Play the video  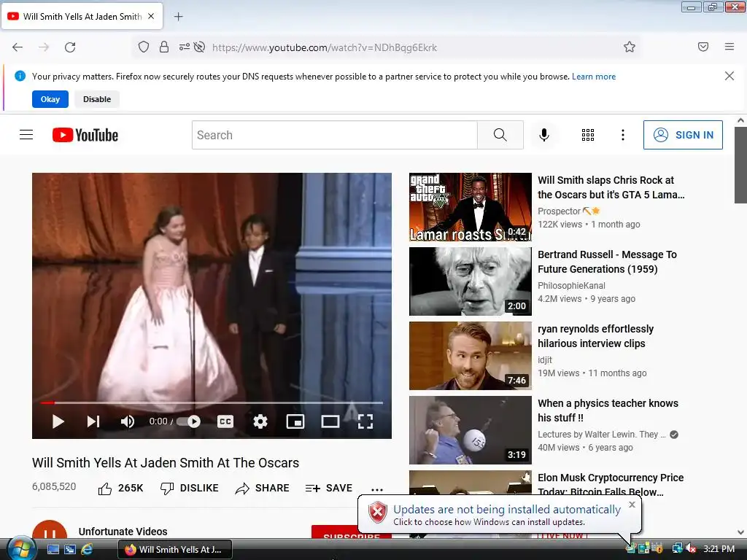(x=58, y=421)
